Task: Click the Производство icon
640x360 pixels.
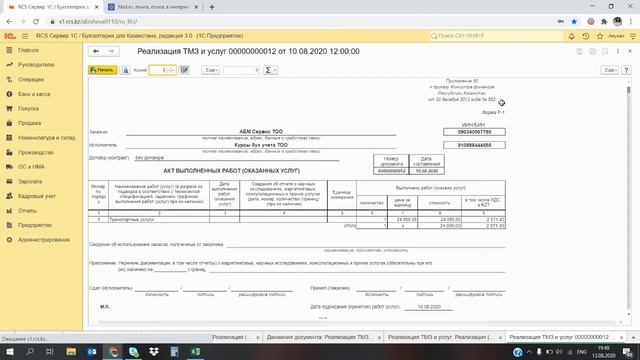Action: 9,152
